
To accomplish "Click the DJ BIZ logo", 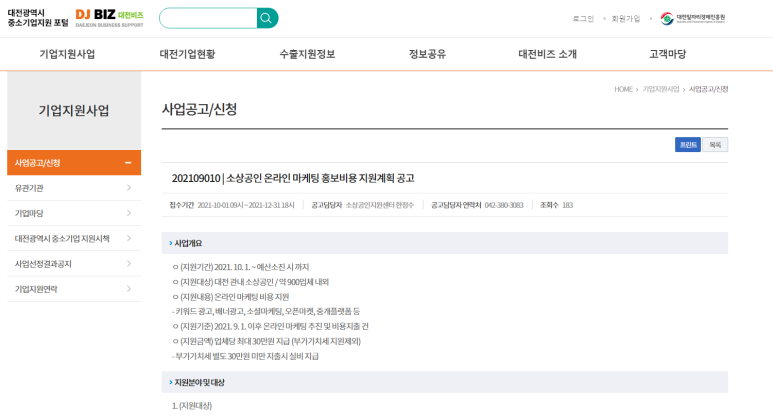I will pos(109,18).
